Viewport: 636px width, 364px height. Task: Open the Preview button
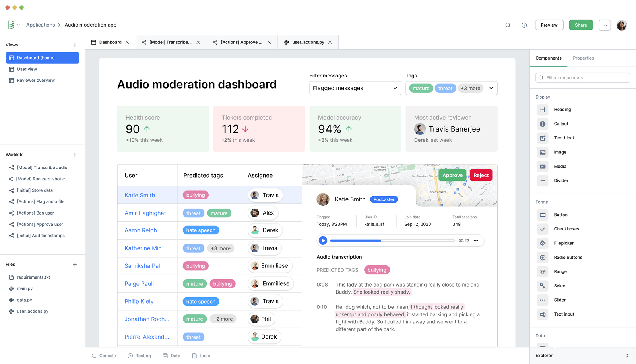coord(549,25)
